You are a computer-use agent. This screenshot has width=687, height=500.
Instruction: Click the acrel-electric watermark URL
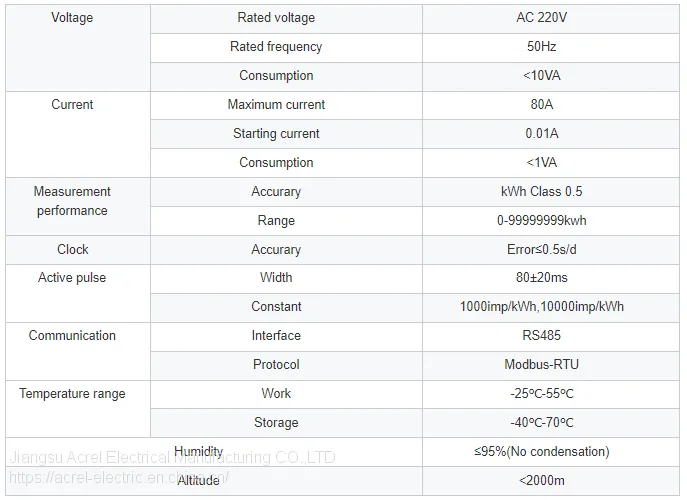[118, 478]
